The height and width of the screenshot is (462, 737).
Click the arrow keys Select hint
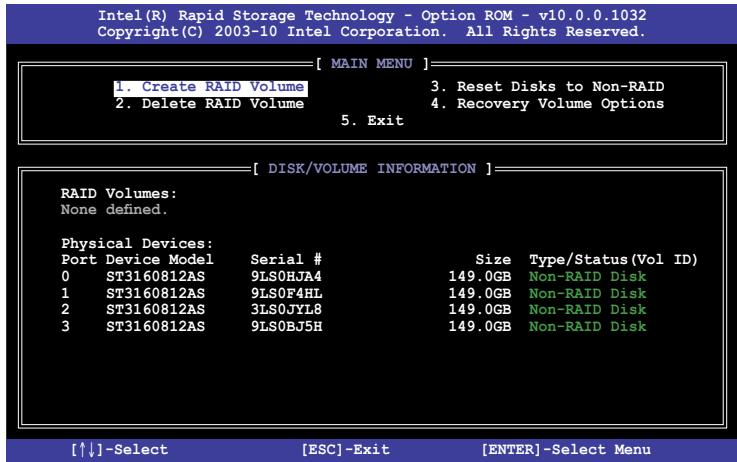tap(119, 450)
